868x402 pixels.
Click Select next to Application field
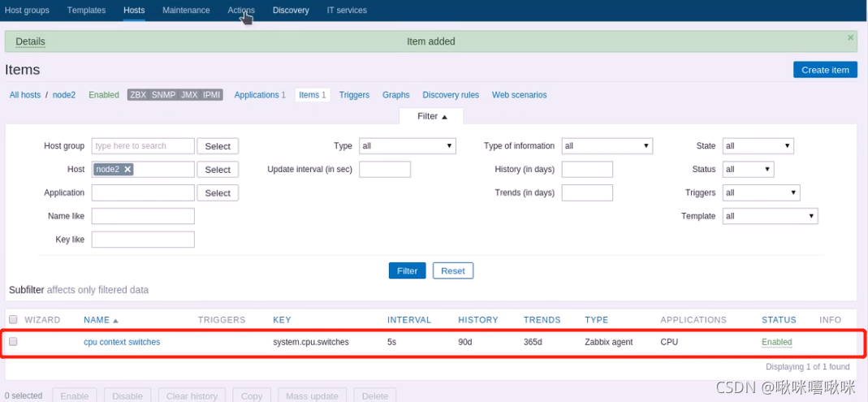coord(218,192)
